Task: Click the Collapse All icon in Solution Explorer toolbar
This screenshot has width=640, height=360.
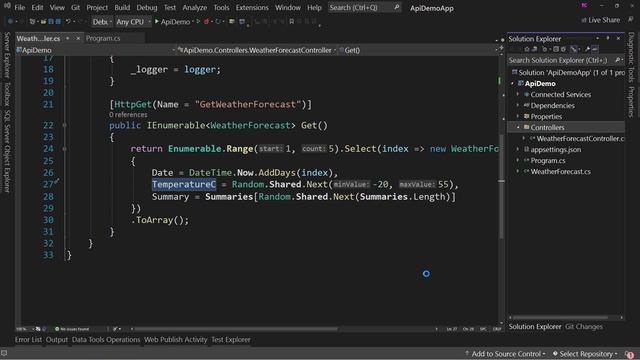Action: [556, 49]
